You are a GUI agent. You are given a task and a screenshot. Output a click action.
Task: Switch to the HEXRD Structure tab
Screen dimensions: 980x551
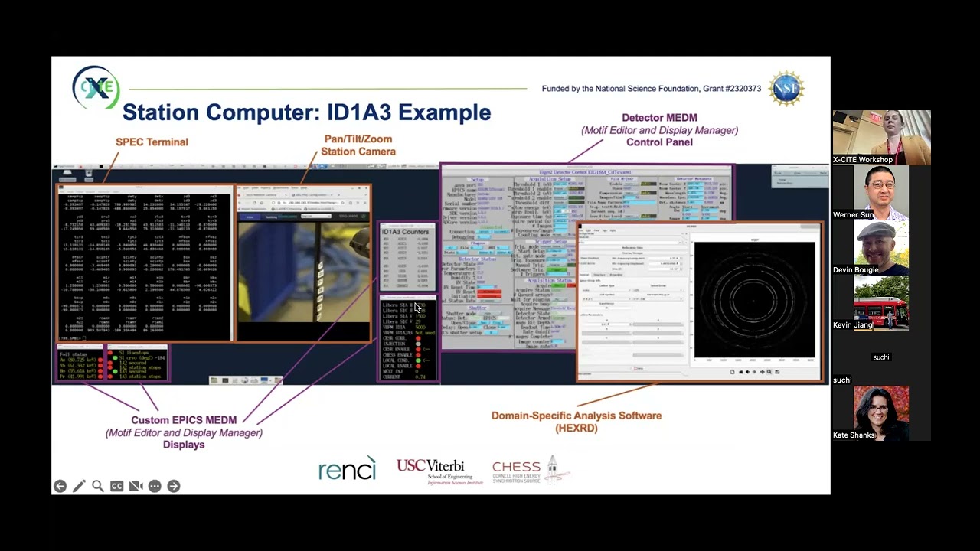599,275
